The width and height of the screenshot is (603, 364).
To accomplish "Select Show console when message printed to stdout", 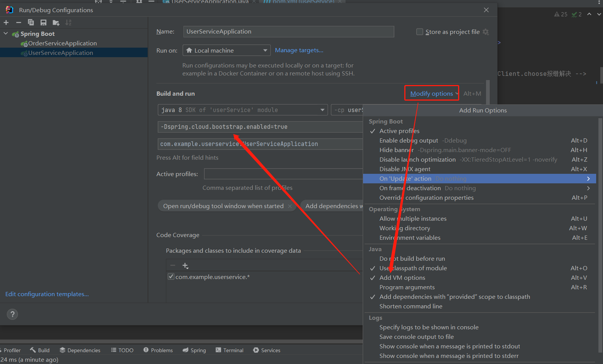I will (479, 346).
